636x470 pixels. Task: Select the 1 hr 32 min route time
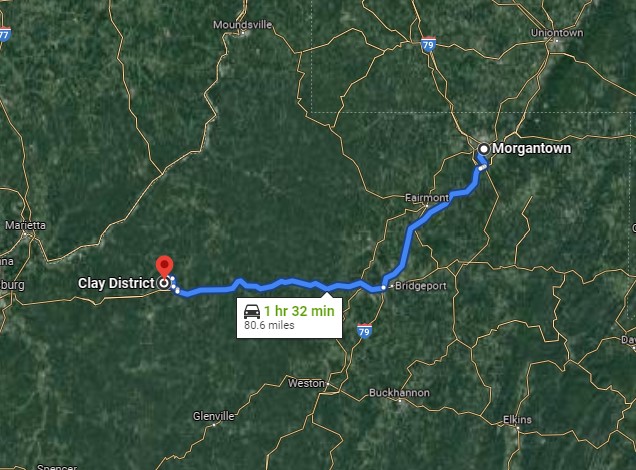[x=299, y=311]
